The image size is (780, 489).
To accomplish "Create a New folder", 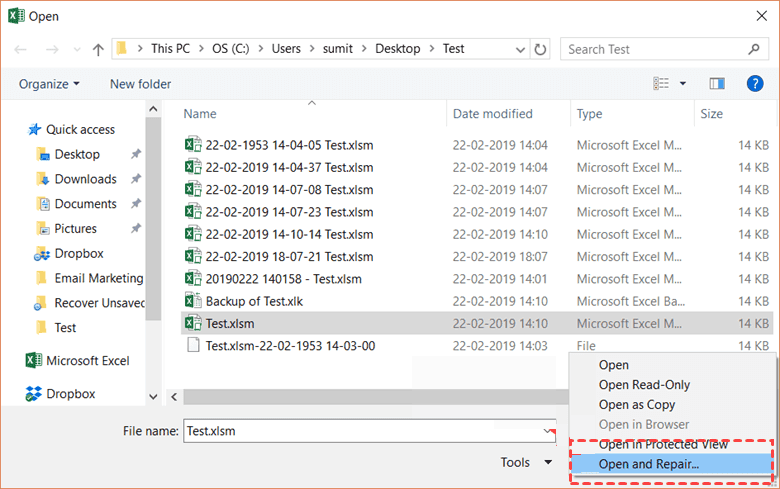I will tap(140, 84).
